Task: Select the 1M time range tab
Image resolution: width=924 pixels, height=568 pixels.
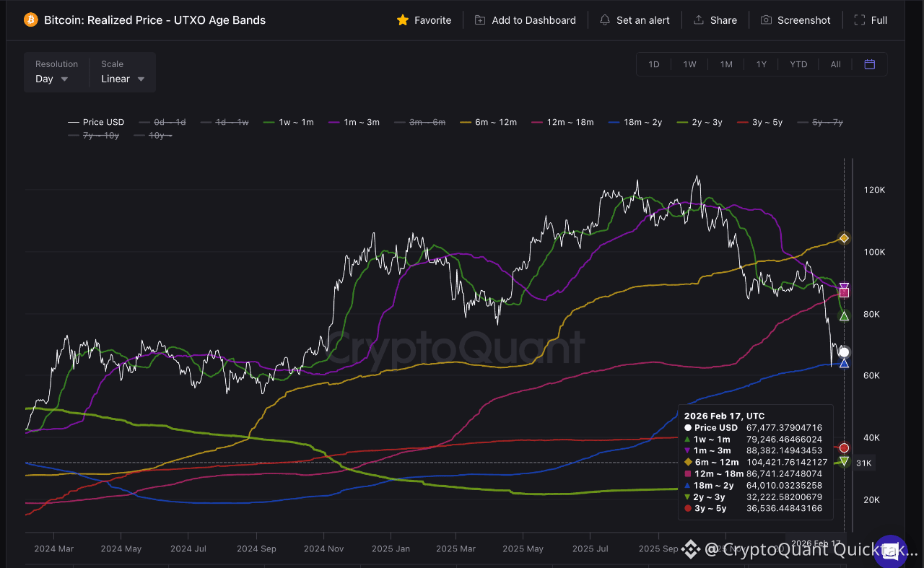Action: [x=726, y=64]
